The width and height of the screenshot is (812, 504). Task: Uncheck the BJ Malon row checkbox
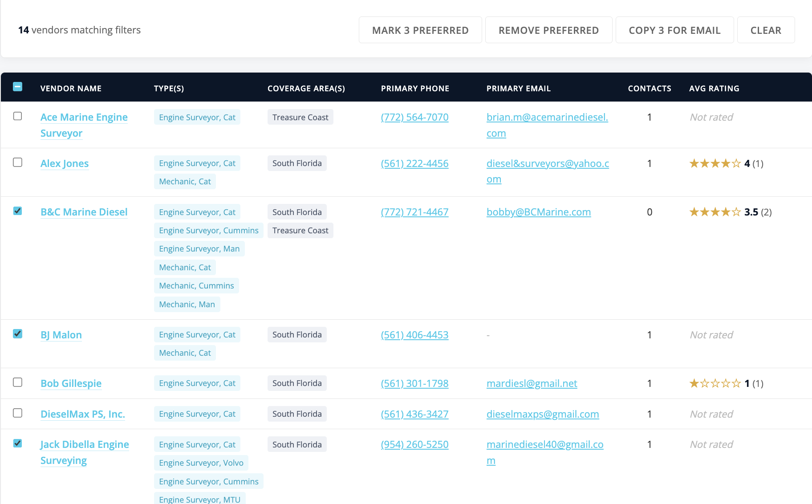point(18,333)
